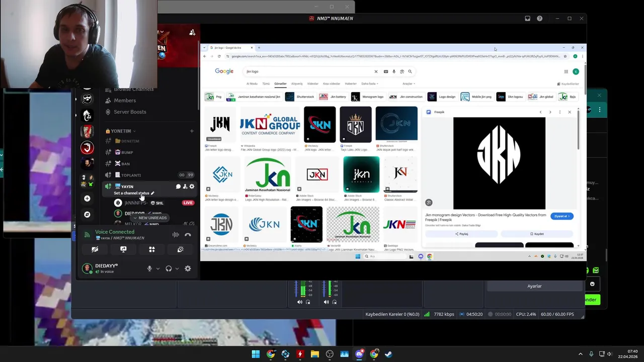Image resolution: width=644 pixels, height=362 pixels.
Task: Click the DIEDAYY user avatar
Action: [x=87, y=268]
